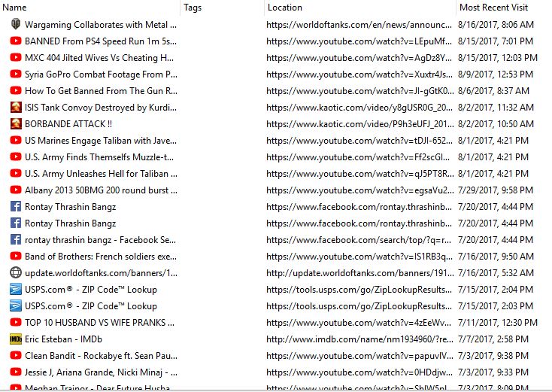The height and width of the screenshot is (392, 552).
Task: Click YouTube icon beside MXC 404 Jilted Wives
Action: (x=16, y=57)
